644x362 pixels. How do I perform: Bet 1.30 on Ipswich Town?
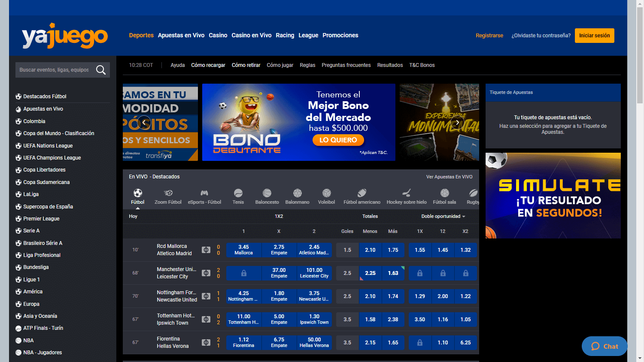tap(314, 319)
